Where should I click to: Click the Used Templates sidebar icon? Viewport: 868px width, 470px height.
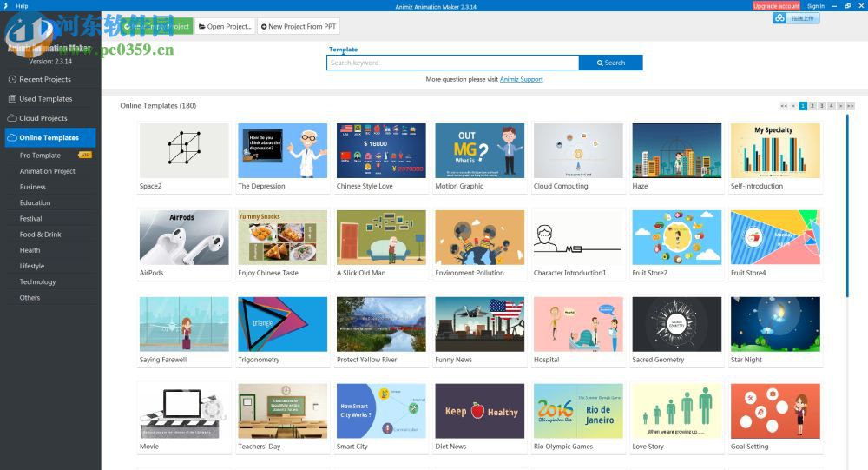[x=12, y=99]
